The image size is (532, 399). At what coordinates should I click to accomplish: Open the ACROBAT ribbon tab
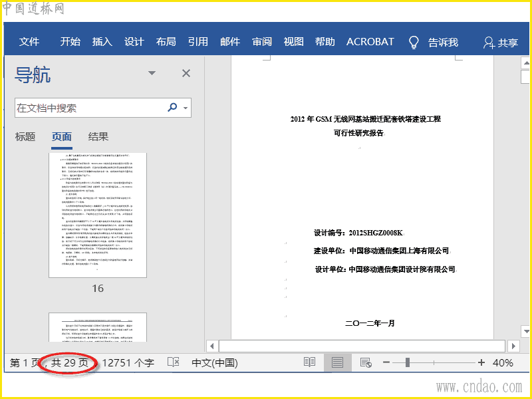(370, 42)
